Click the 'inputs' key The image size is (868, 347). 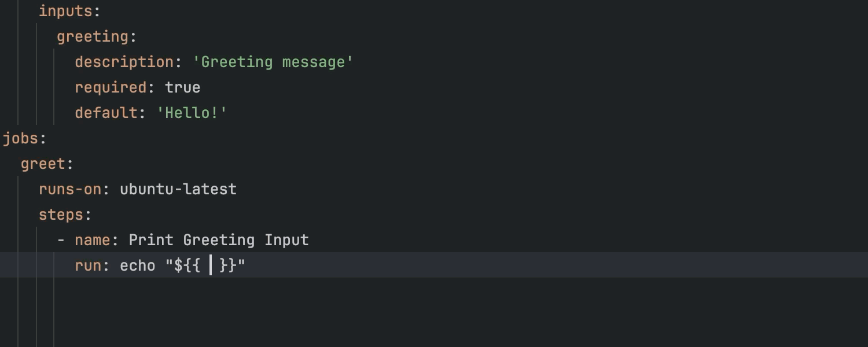click(x=65, y=12)
